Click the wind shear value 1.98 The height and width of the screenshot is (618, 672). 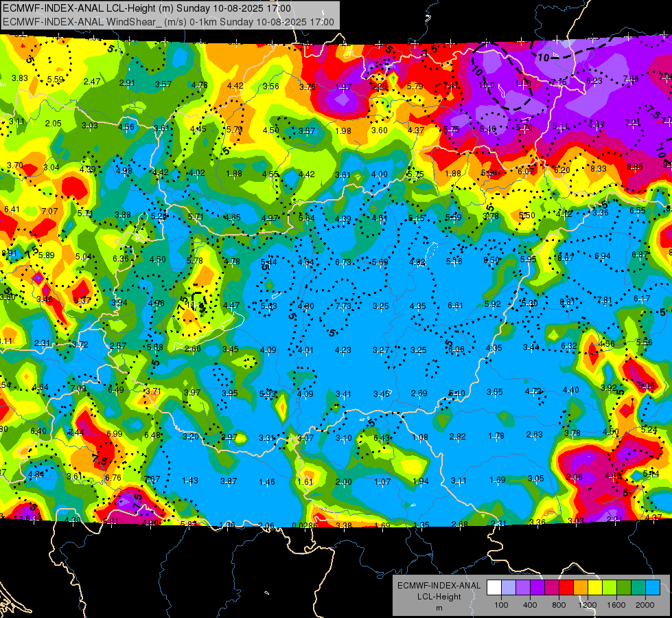pyautogui.click(x=343, y=130)
